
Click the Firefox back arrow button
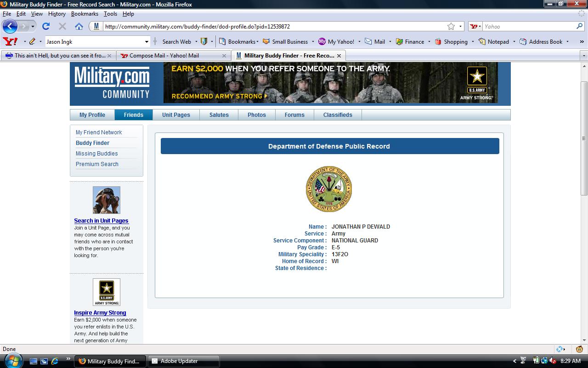11,26
